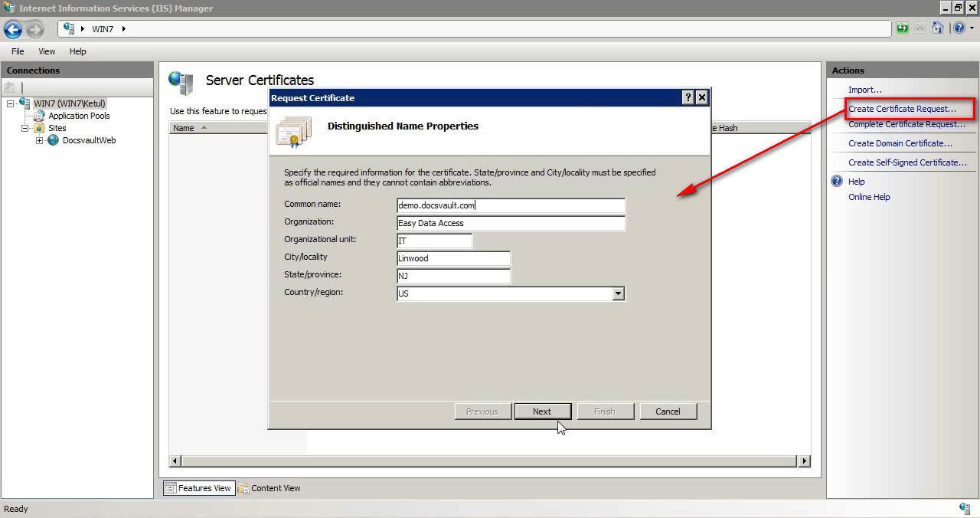Screen dimensions: 980x518
Task: Click the Next button in the dialog
Action: (543, 411)
